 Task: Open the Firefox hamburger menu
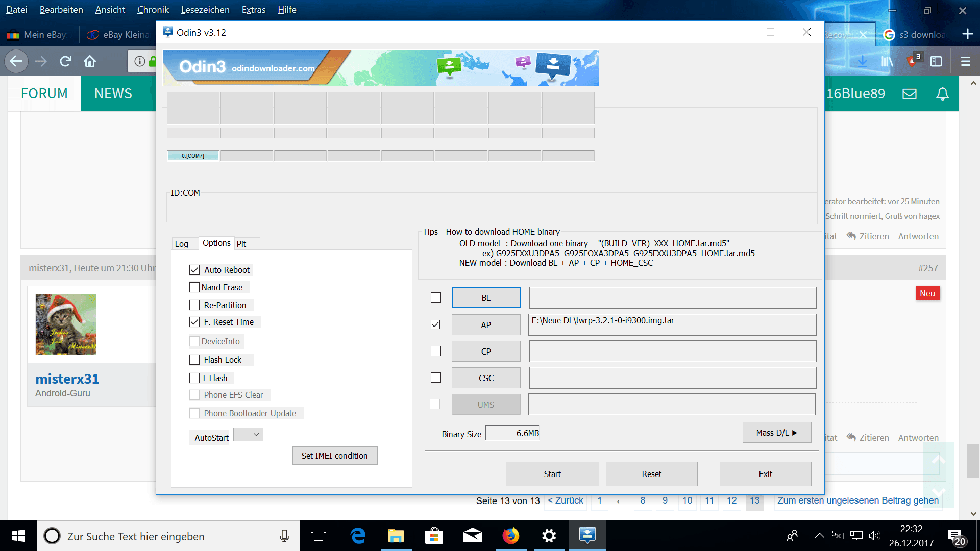pos(965,62)
